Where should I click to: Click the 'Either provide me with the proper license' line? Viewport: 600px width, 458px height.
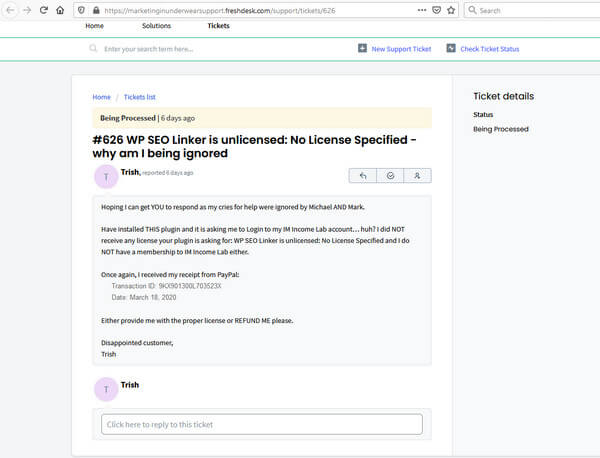point(197,321)
